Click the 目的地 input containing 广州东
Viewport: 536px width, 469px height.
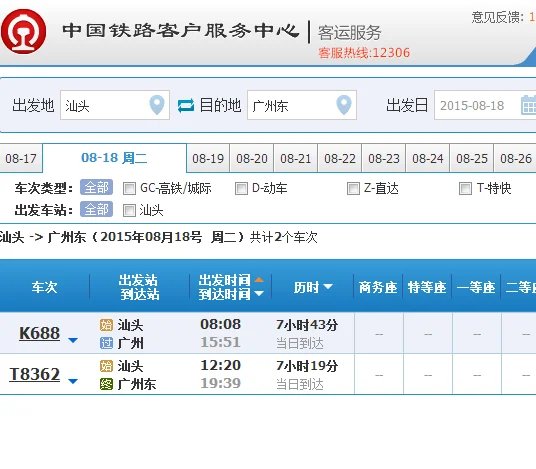click(302, 105)
